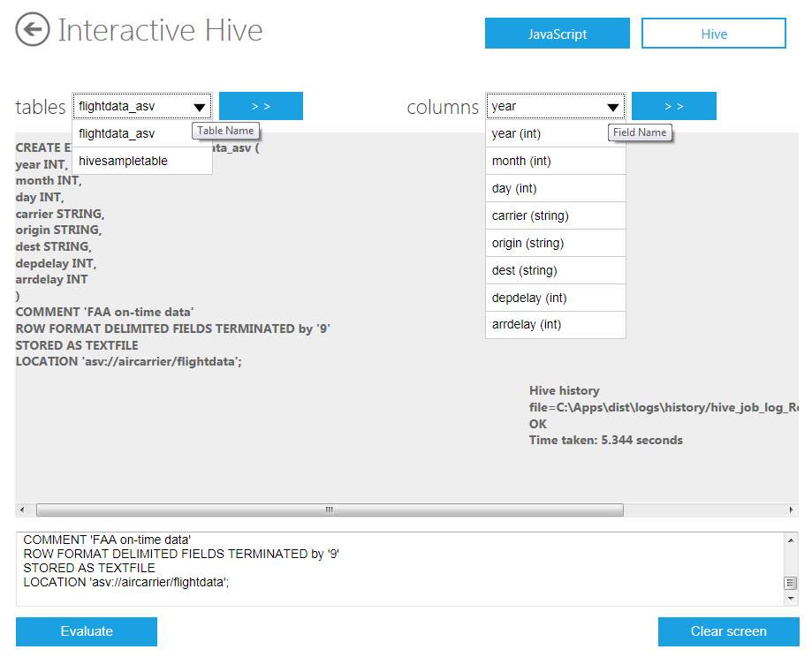The height and width of the screenshot is (657, 812).
Task: Switch to the Hive tab
Action: tap(714, 34)
